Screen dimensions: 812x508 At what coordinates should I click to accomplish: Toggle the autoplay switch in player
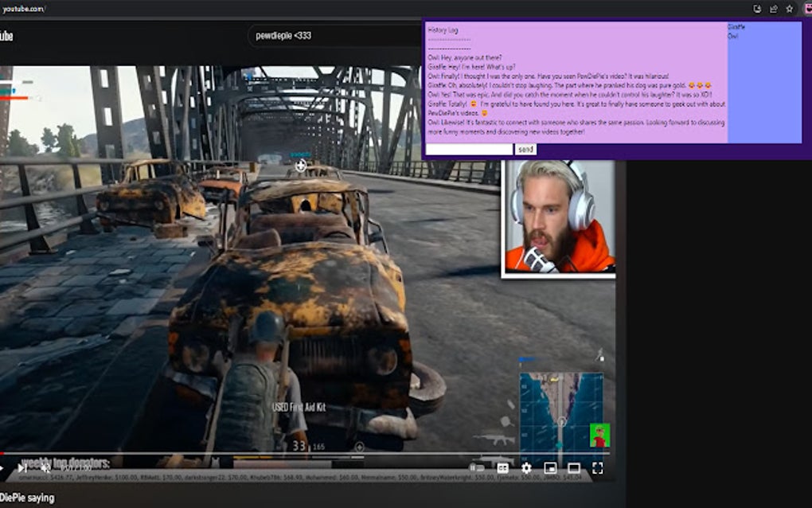click(x=476, y=468)
